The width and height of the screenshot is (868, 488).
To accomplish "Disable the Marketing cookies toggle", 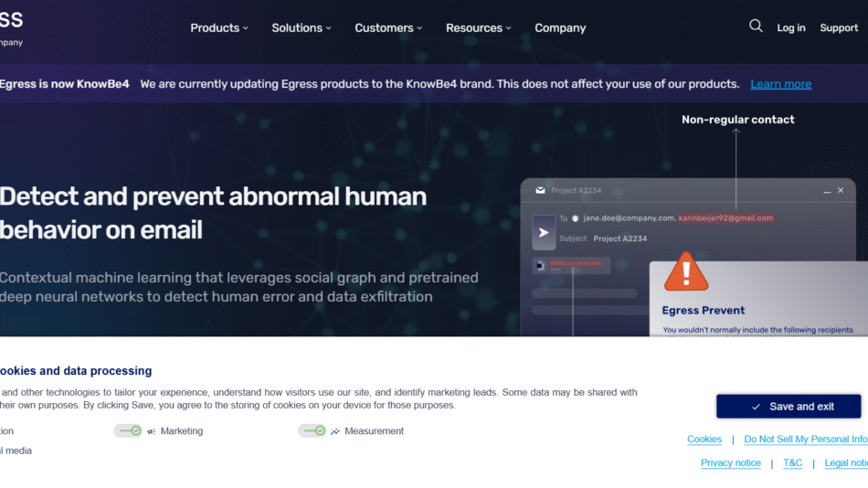I will point(128,430).
